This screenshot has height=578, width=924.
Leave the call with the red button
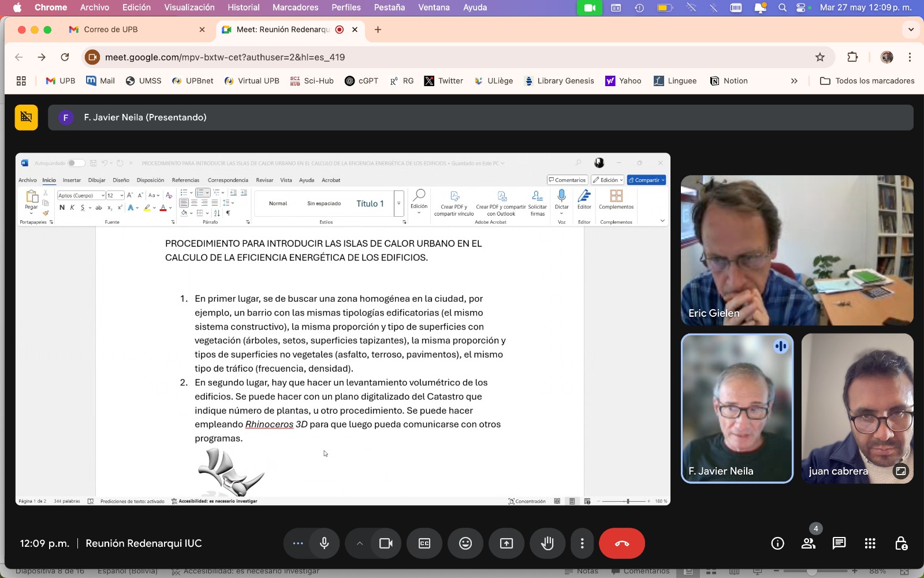621,543
